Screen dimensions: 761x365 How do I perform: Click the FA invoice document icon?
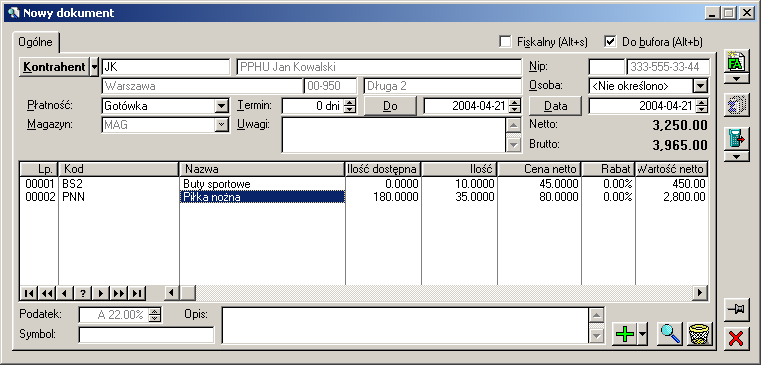736,62
